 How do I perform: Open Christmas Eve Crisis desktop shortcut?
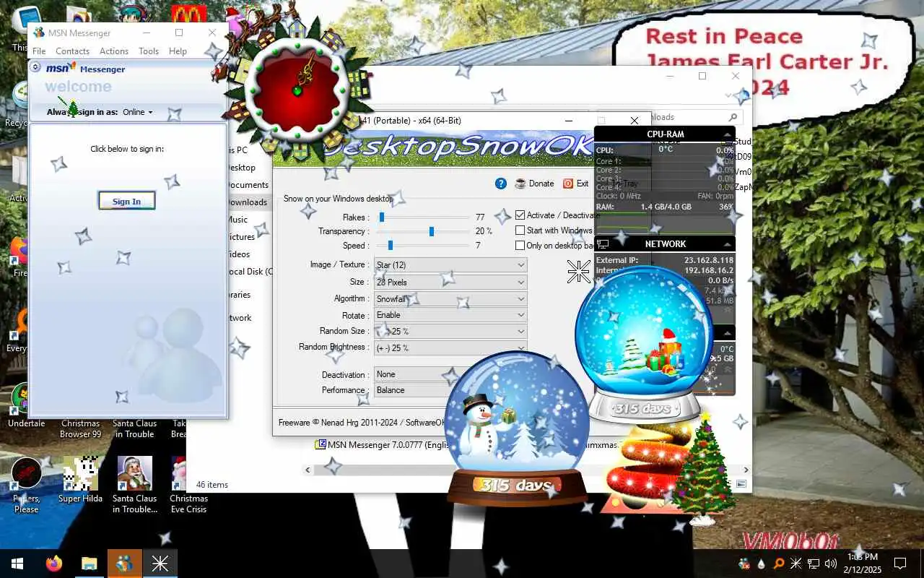[188, 484]
